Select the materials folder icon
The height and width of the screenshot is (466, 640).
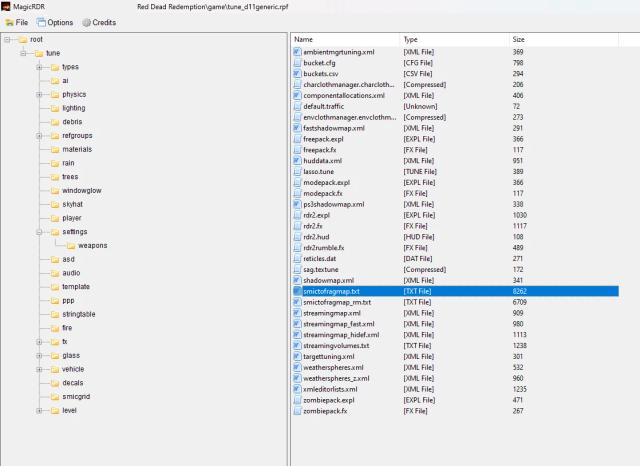pyautogui.click(x=55, y=150)
